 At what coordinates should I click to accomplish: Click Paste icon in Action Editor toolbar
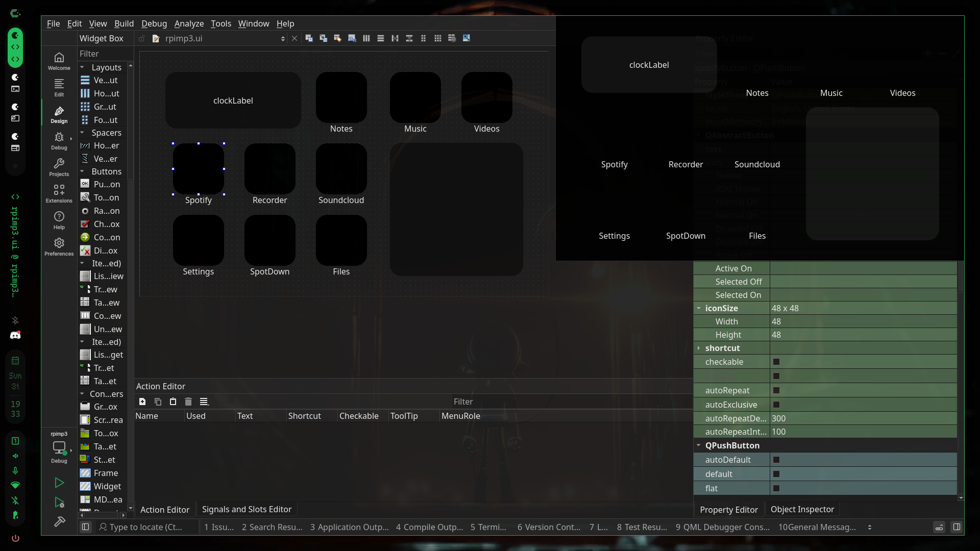click(x=173, y=402)
